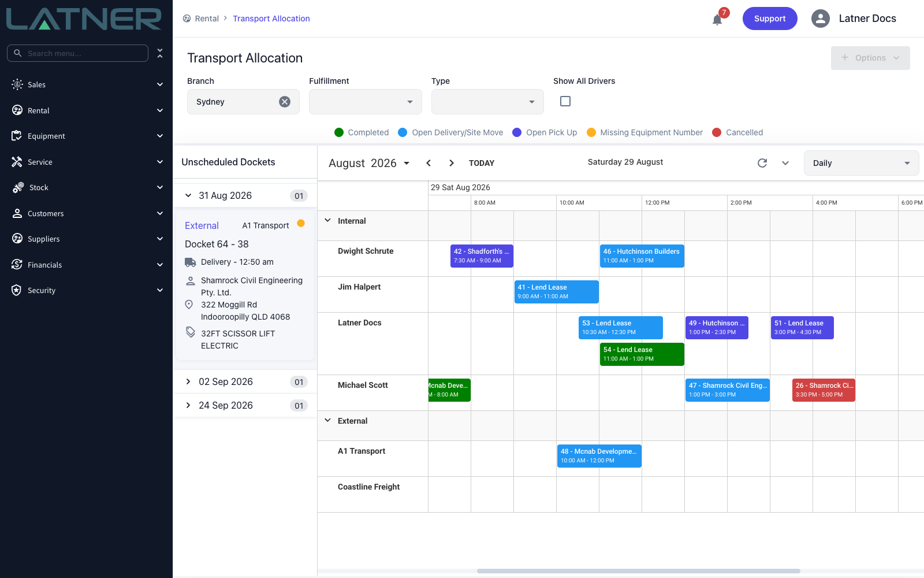The height and width of the screenshot is (578, 924).
Task: Click the horizontal schedule scrollbar
Action: [638, 571]
